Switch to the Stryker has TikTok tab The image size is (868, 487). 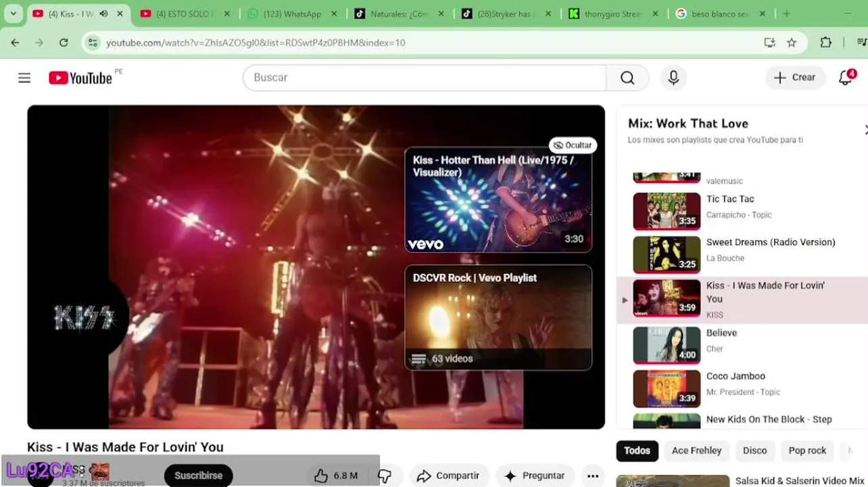(506, 14)
